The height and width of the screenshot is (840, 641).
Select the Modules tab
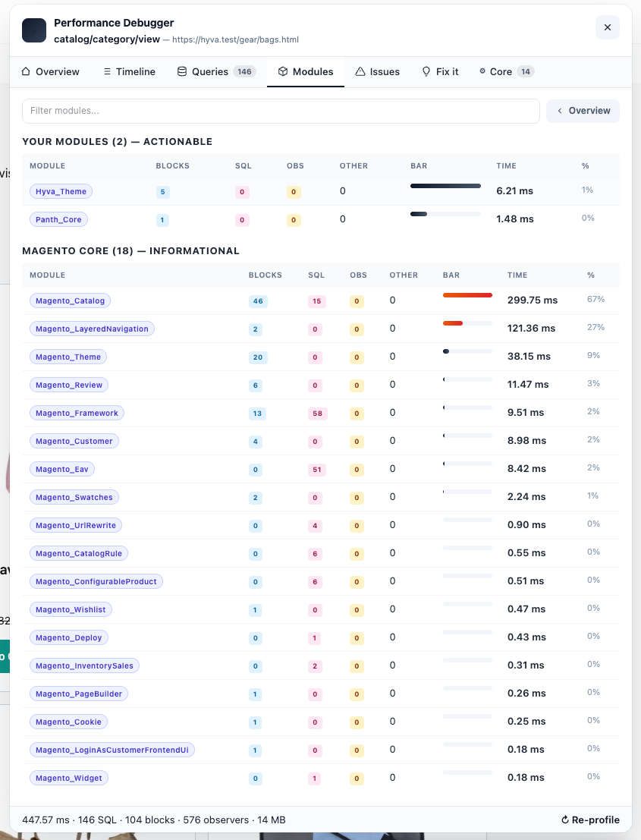click(306, 72)
